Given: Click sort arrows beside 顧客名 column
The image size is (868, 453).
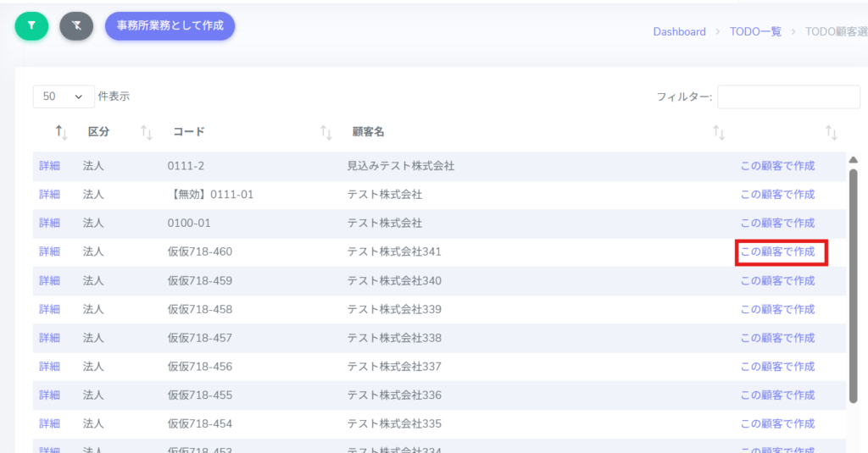Looking at the screenshot, I should 719,132.
